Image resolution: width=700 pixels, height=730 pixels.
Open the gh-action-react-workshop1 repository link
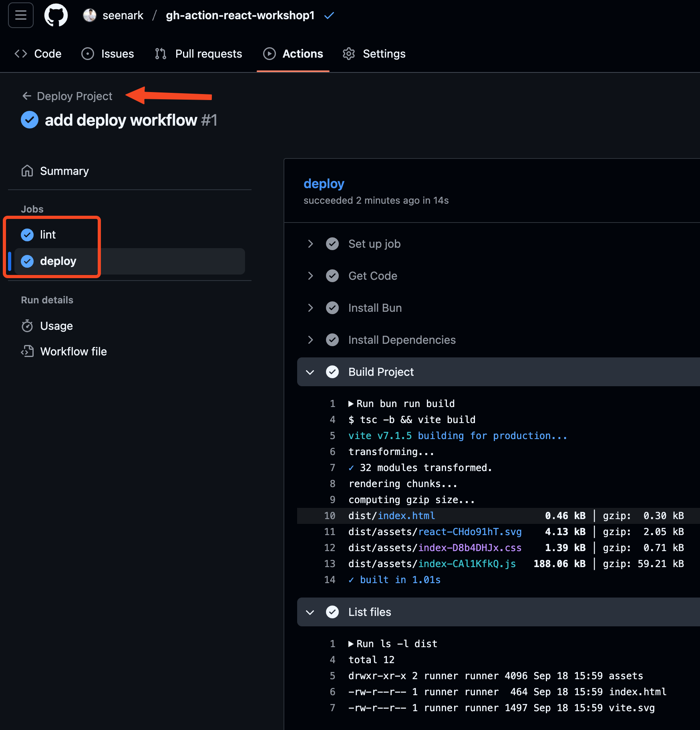240,16
